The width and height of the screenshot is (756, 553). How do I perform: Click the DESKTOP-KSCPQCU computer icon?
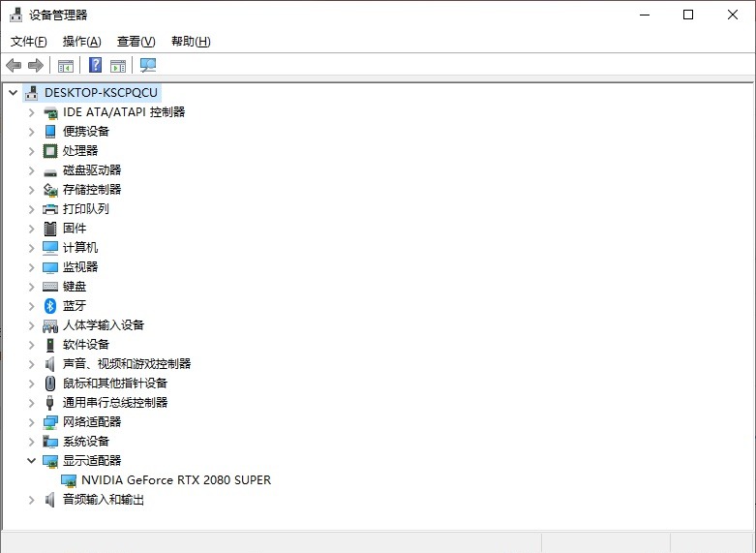click(32, 93)
